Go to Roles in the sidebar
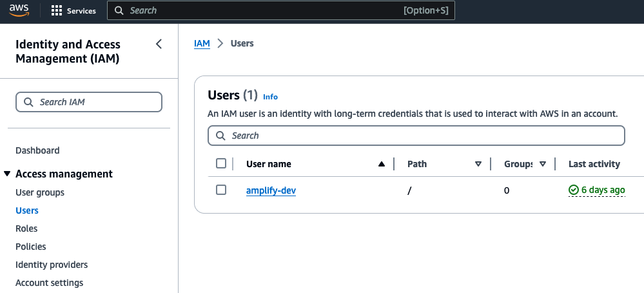644x293 pixels. tap(26, 228)
